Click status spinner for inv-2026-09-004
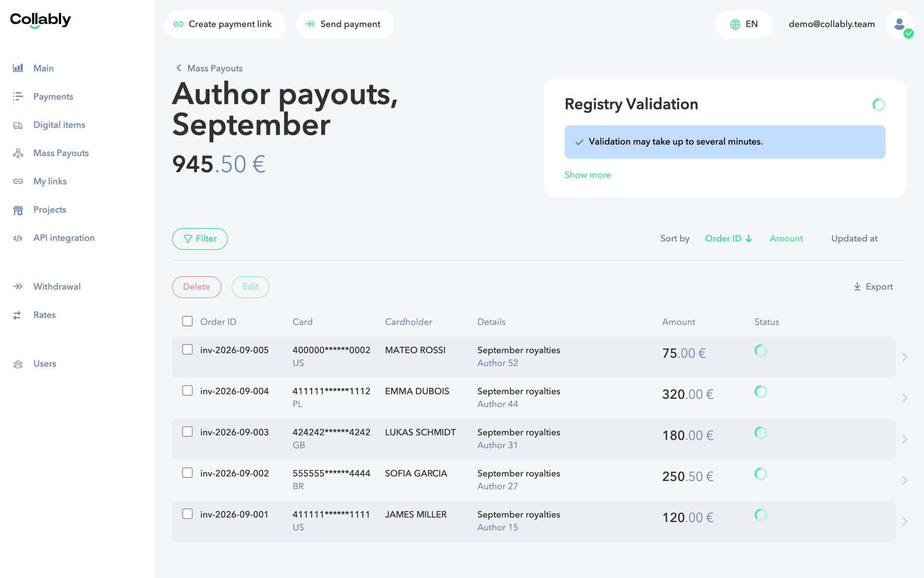Image resolution: width=924 pixels, height=578 pixels. [761, 391]
